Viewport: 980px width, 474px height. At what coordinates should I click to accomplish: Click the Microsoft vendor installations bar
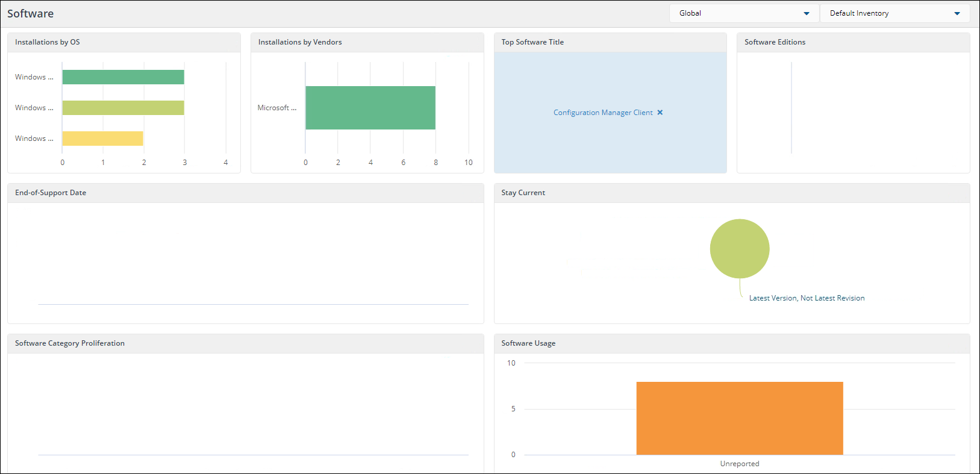370,108
